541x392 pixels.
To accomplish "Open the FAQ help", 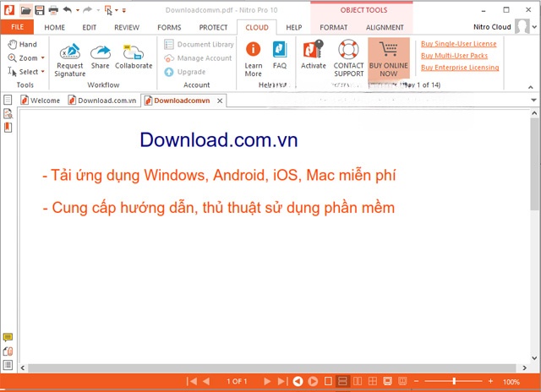I will tap(280, 55).
